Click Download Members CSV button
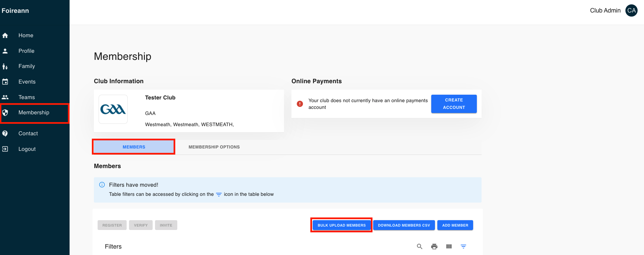Viewport: 644px width, 255px height. pos(404,225)
